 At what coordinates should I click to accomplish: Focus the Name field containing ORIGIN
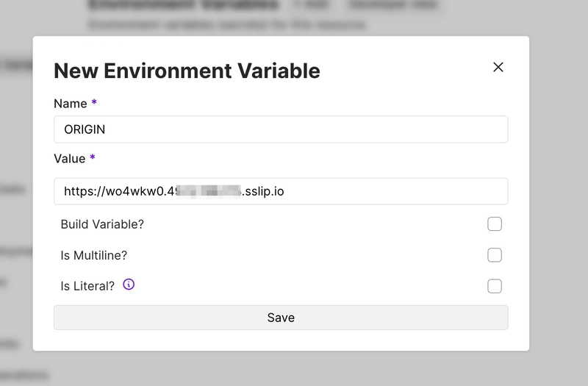[x=281, y=129]
